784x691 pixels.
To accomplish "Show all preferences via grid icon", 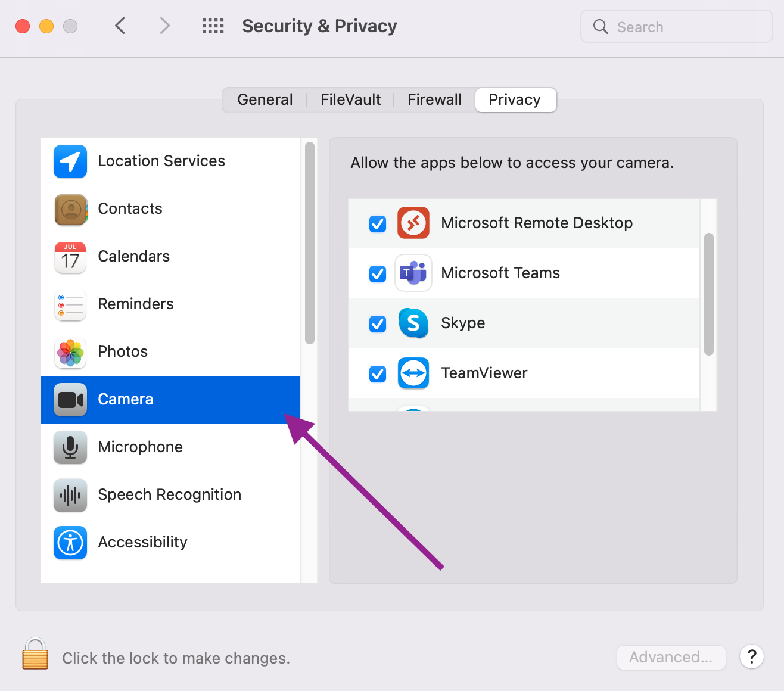I will pyautogui.click(x=213, y=26).
